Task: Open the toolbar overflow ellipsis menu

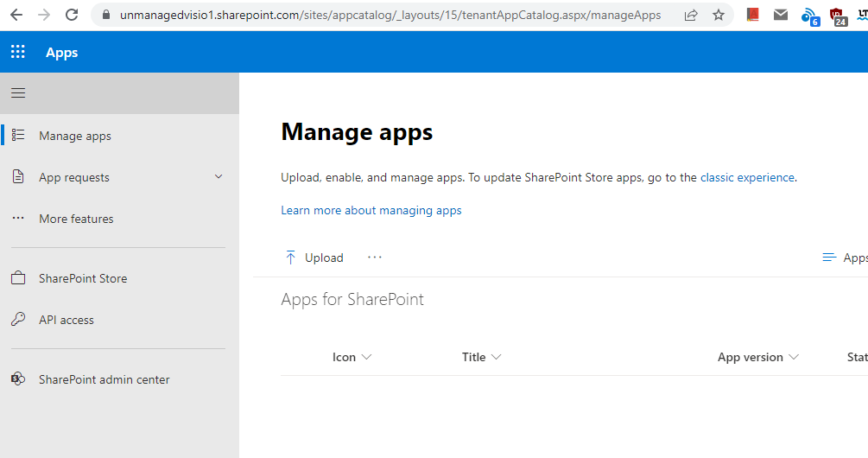Action: tap(375, 258)
